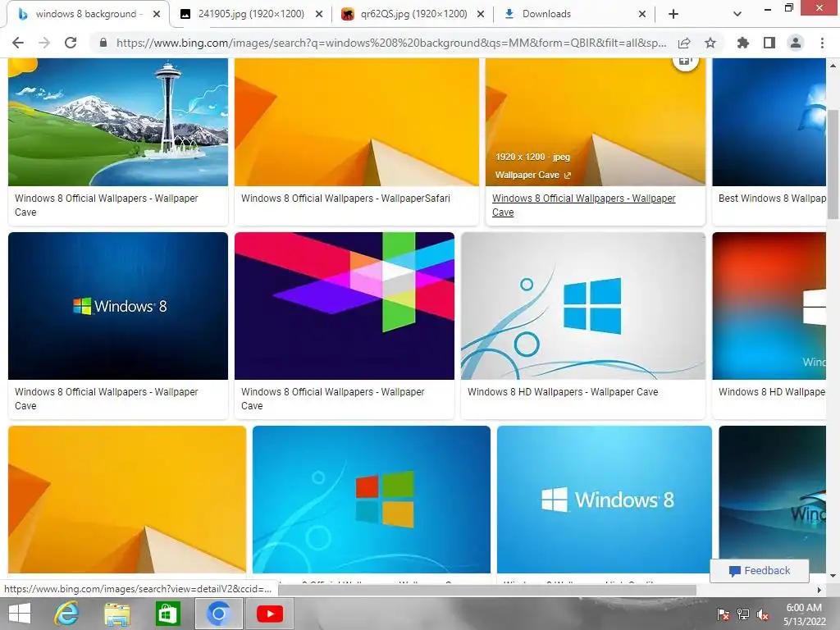Toggle the browser side panel icon
Screen dimensions: 840x630
coord(769,43)
